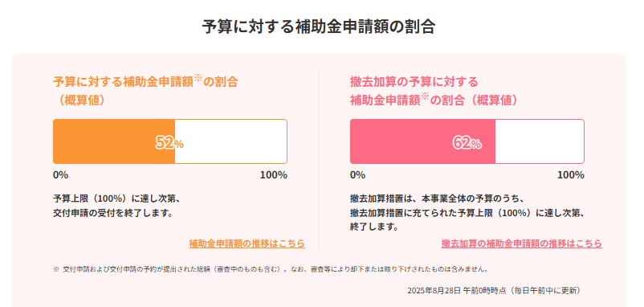This screenshot has height=307, width=644.
Task: Click the ※ mark in the pink heading
Action: 425,97
